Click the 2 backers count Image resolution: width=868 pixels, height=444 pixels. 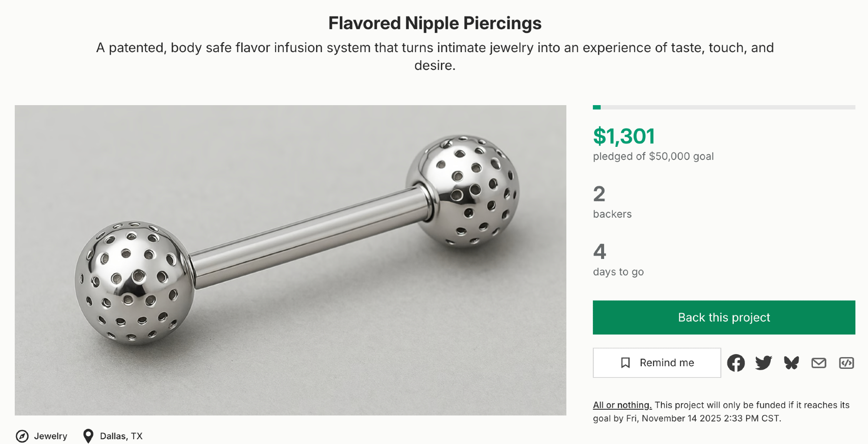[599, 194]
